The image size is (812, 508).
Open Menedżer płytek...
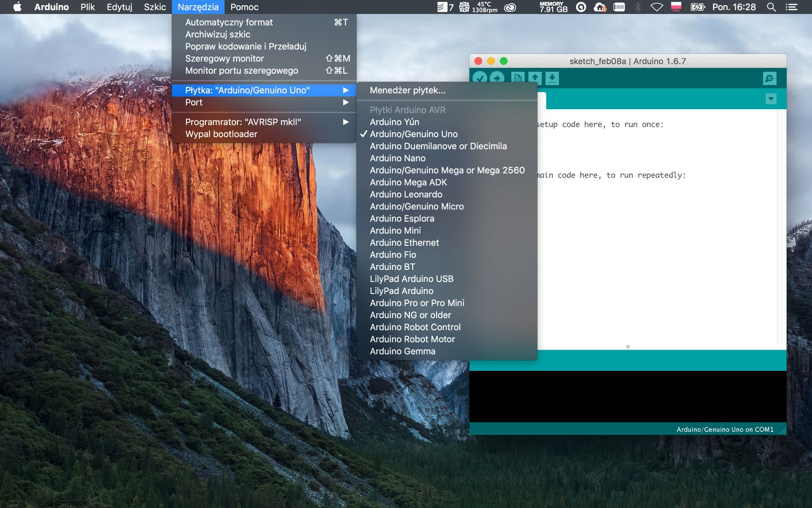point(447,90)
